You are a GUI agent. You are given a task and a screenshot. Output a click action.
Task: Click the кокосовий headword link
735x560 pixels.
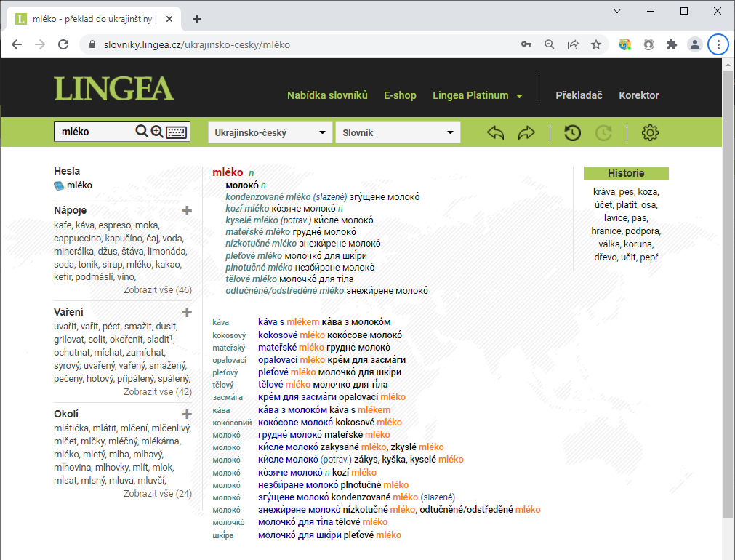coord(232,422)
